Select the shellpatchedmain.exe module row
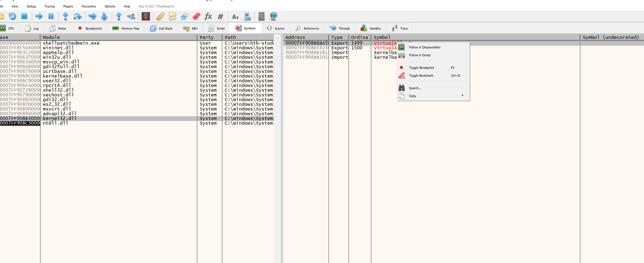This screenshot has width=644, height=263. tap(137, 43)
